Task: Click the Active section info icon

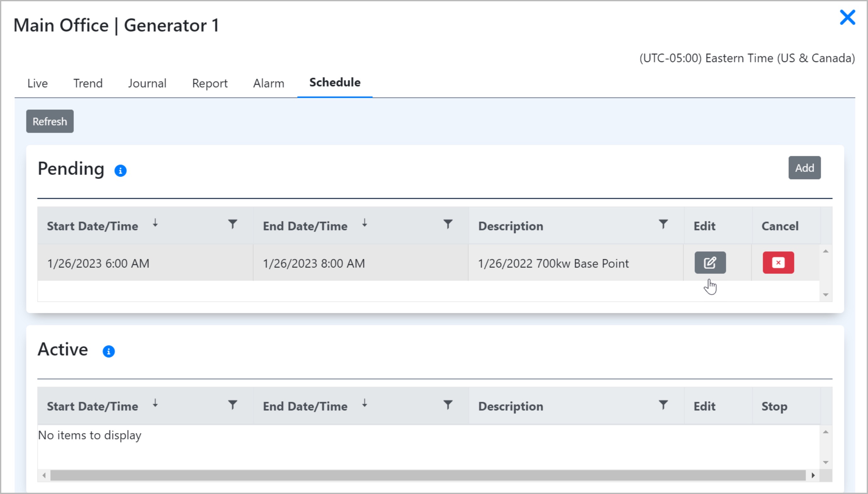Action: [x=109, y=351]
